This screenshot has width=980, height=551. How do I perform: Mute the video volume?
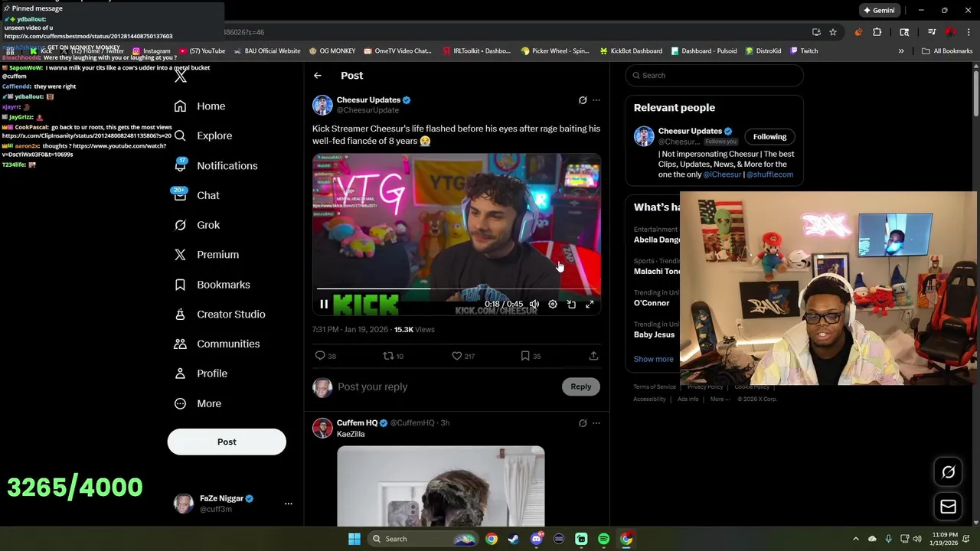click(534, 305)
